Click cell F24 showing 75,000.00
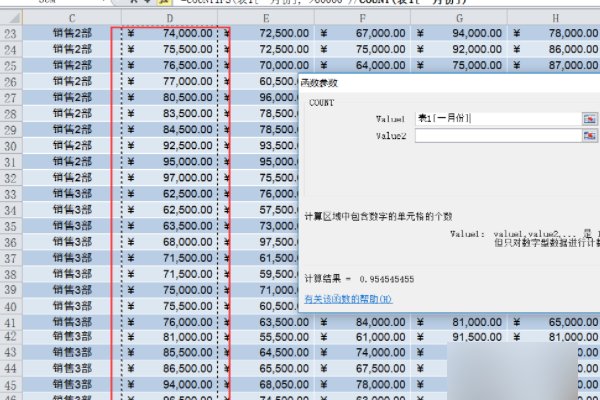The height and width of the screenshot is (400, 600). point(362,49)
